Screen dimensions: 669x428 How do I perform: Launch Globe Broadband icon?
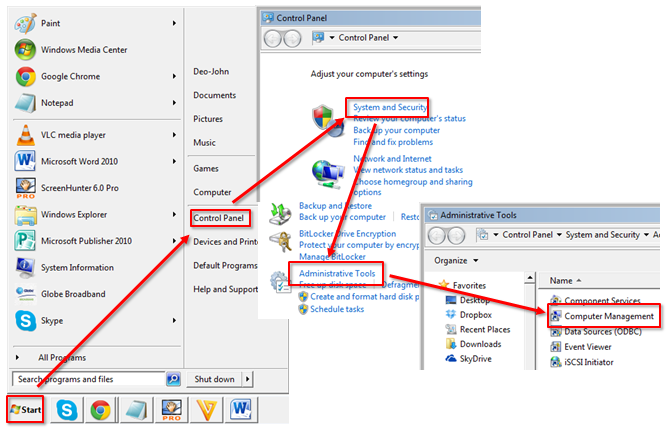pos(25,294)
